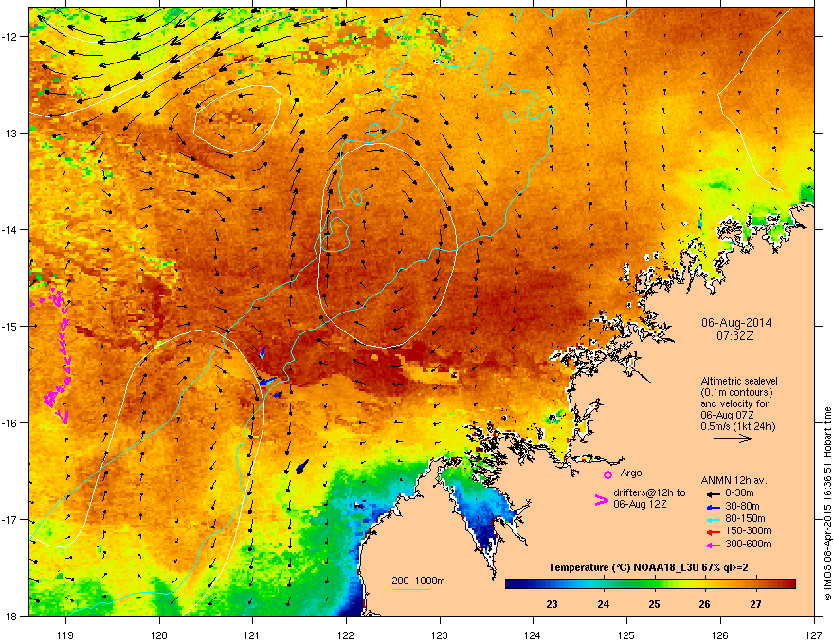This screenshot has width=834, height=644.
Task: Click the '(0.1m contours)' legend text
Action: coord(736,393)
